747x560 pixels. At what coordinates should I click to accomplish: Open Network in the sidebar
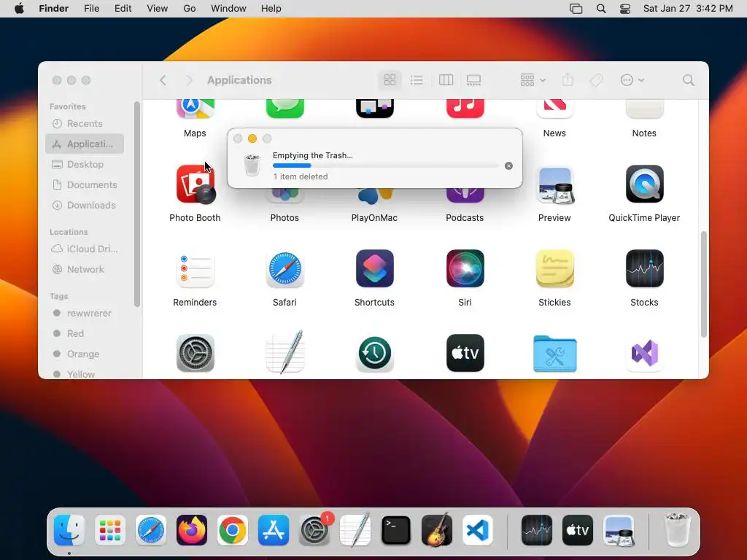[85, 270]
